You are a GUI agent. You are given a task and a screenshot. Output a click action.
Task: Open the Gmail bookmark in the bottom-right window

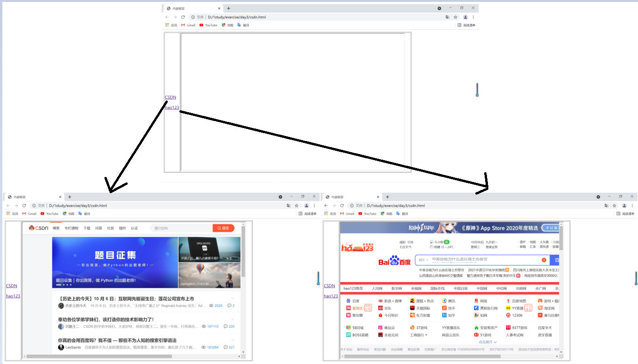(347, 214)
